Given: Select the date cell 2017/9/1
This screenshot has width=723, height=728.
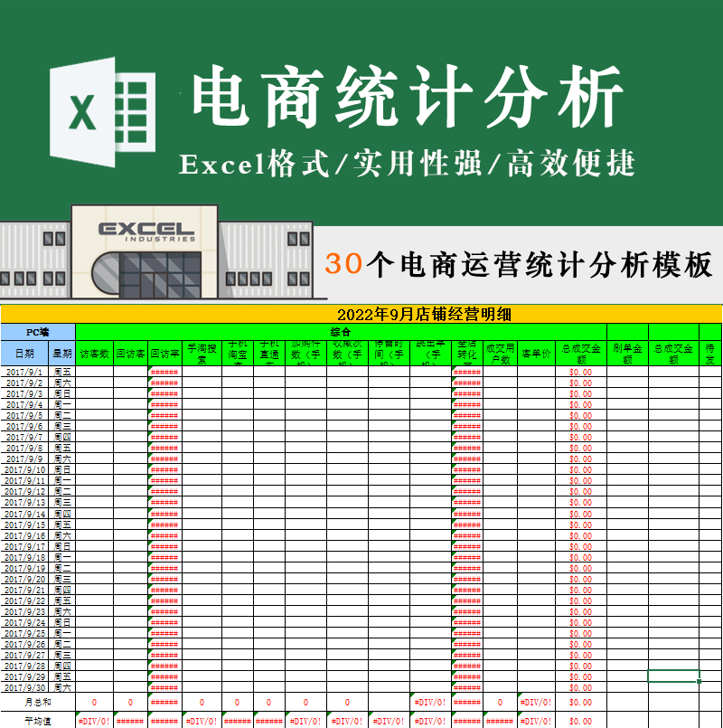Looking at the screenshot, I should click(24, 372).
